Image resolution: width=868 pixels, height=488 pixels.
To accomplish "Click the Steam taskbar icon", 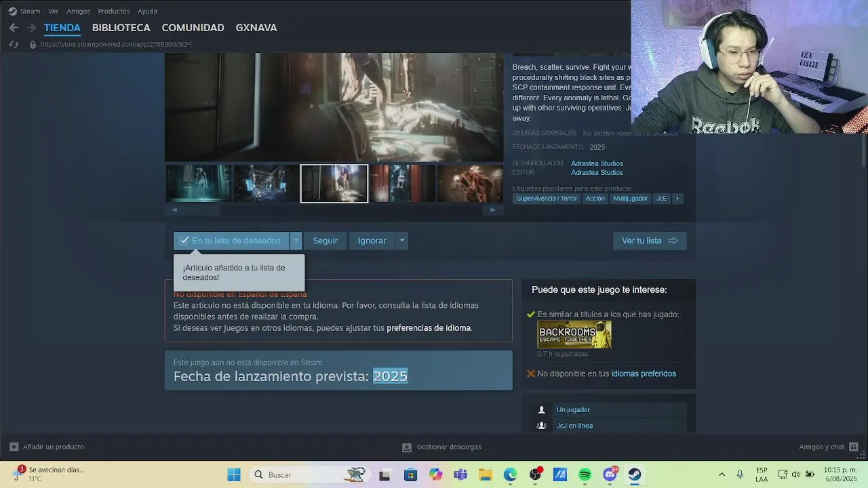I will (x=635, y=474).
